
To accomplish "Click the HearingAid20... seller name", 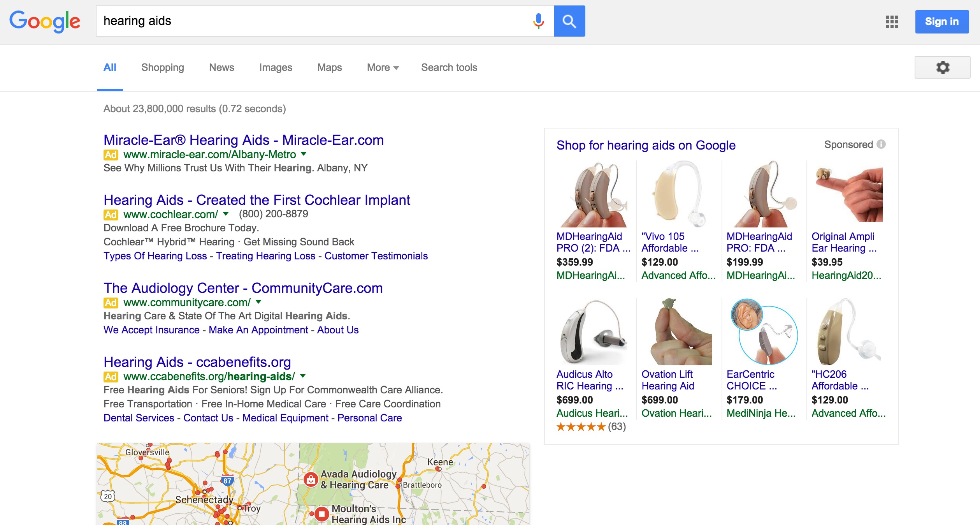I will pyautogui.click(x=847, y=275).
